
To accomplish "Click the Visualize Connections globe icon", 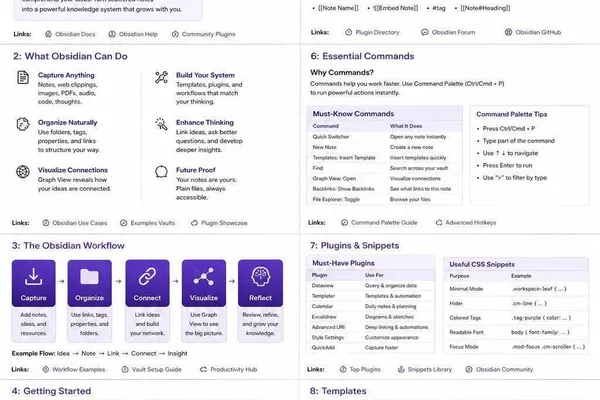I will pos(23,171).
